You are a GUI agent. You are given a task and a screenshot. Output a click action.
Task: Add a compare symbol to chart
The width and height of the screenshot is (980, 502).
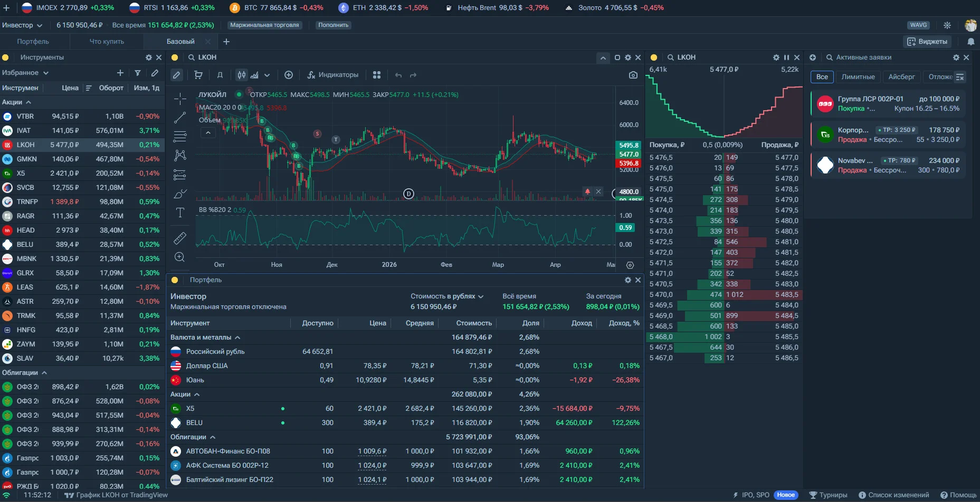289,75
